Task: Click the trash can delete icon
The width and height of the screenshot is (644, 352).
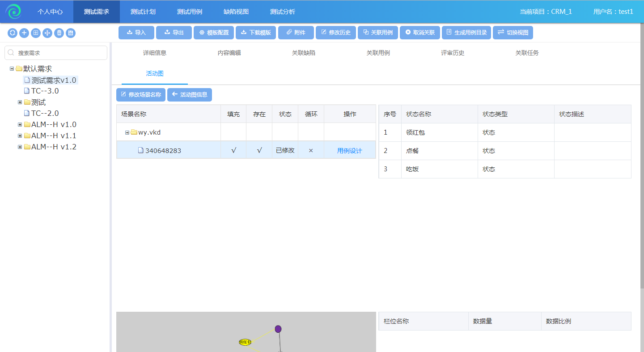Action: point(59,33)
